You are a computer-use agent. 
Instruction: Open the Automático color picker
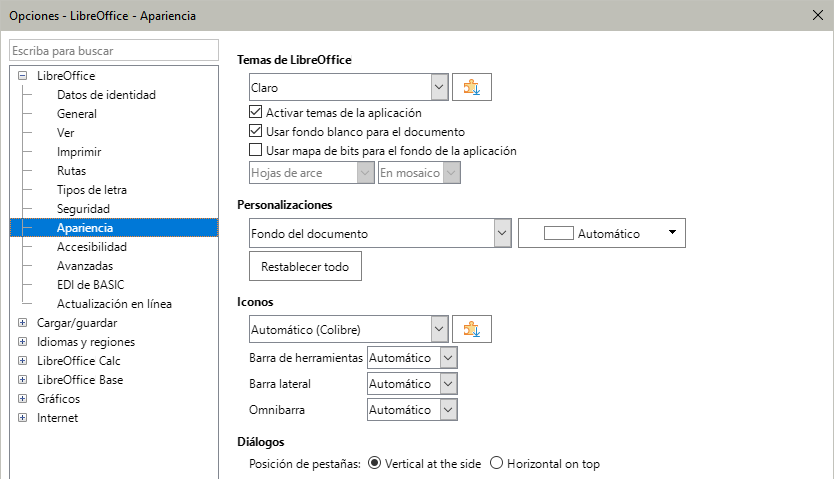pos(602,234)
